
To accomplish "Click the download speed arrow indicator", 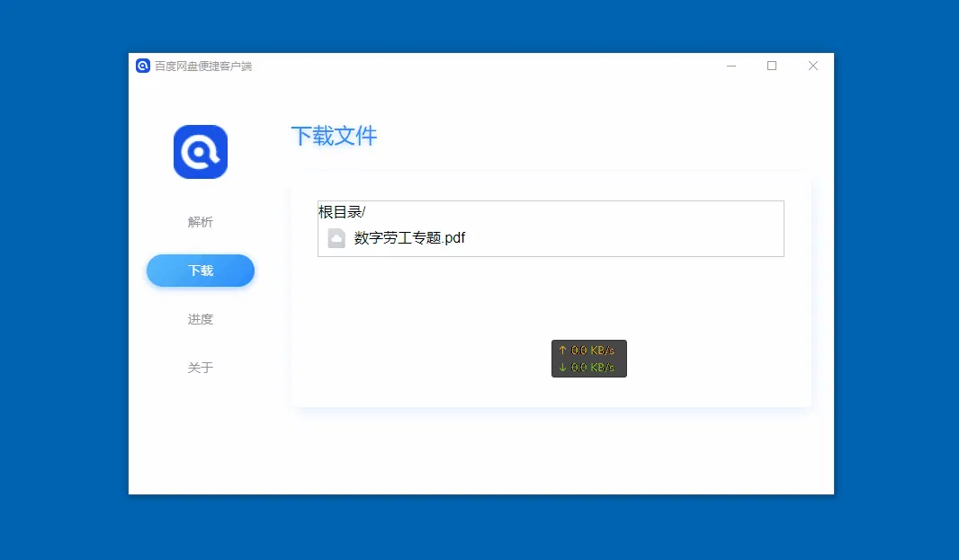I will coord(562,366).
